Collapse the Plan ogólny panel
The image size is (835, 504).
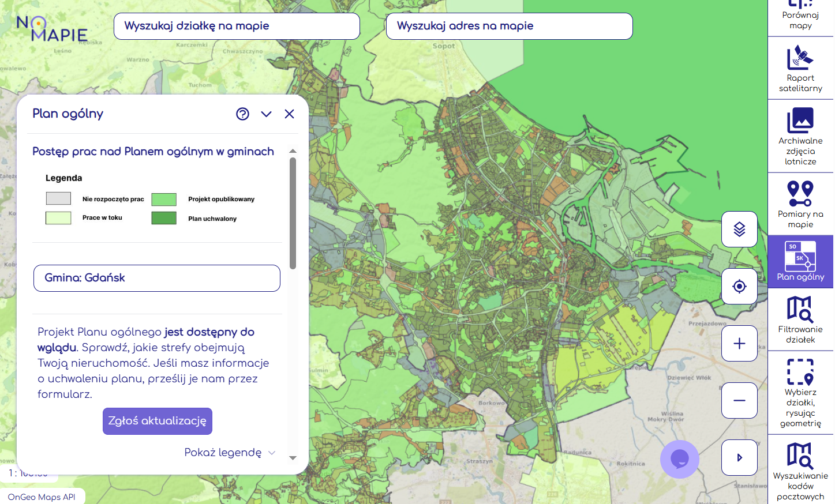coord(266,114)
